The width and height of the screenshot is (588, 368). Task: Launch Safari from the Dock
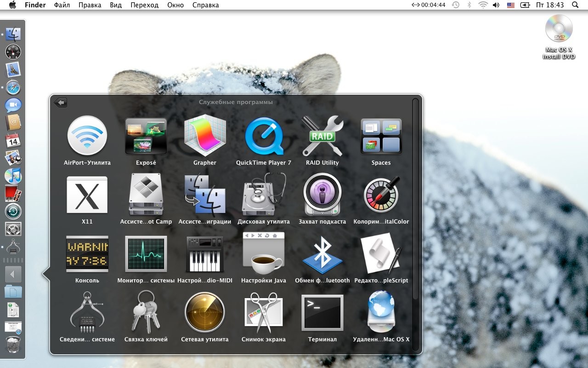point(13,87)
